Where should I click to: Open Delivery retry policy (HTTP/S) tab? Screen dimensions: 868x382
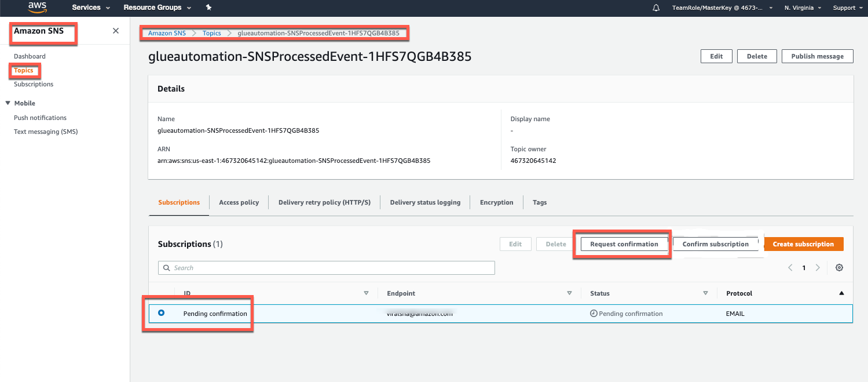[x=324, y=202]
